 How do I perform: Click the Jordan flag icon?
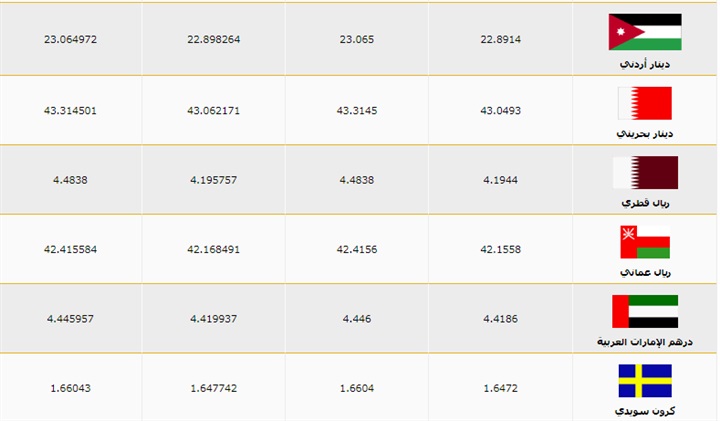coord(645,32)
